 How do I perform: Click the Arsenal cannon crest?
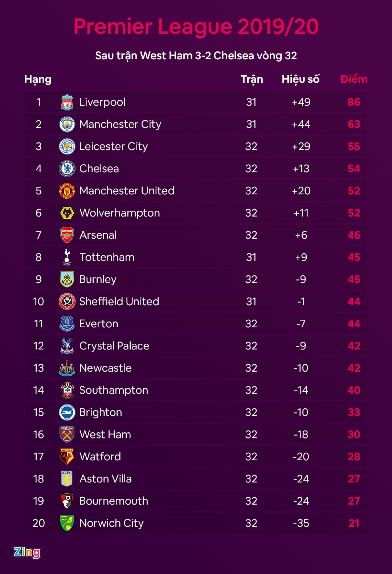click(67, 235)
